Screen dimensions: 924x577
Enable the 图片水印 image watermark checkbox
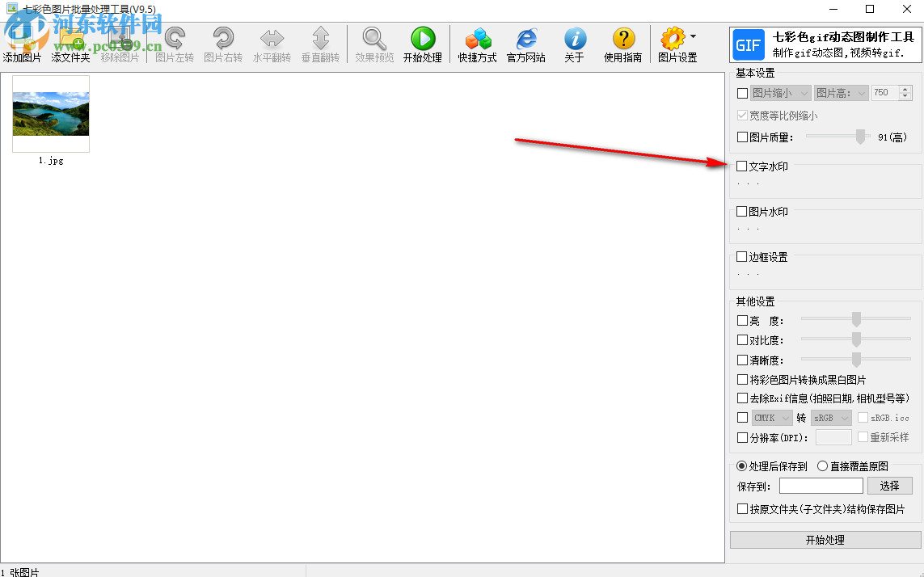click(x=742, y=212)
